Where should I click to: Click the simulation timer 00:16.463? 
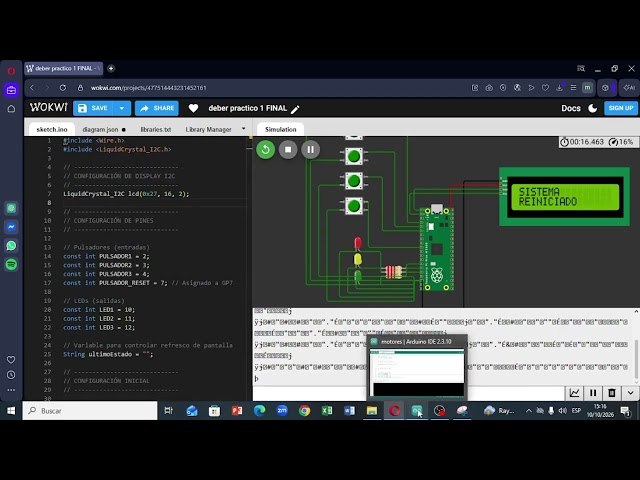[x=582, y=142]
